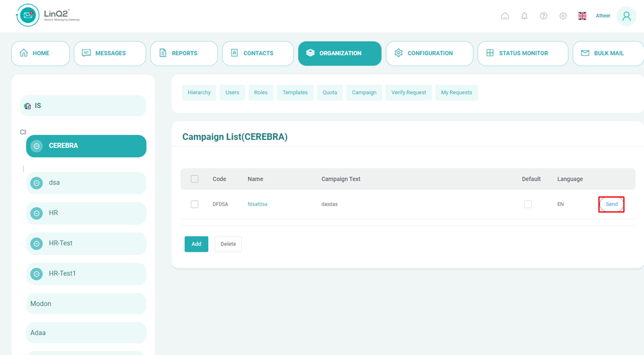The image size is (644, 355).
Task: Collapse the HR-Test node toggle
Action: coord(37,243)
